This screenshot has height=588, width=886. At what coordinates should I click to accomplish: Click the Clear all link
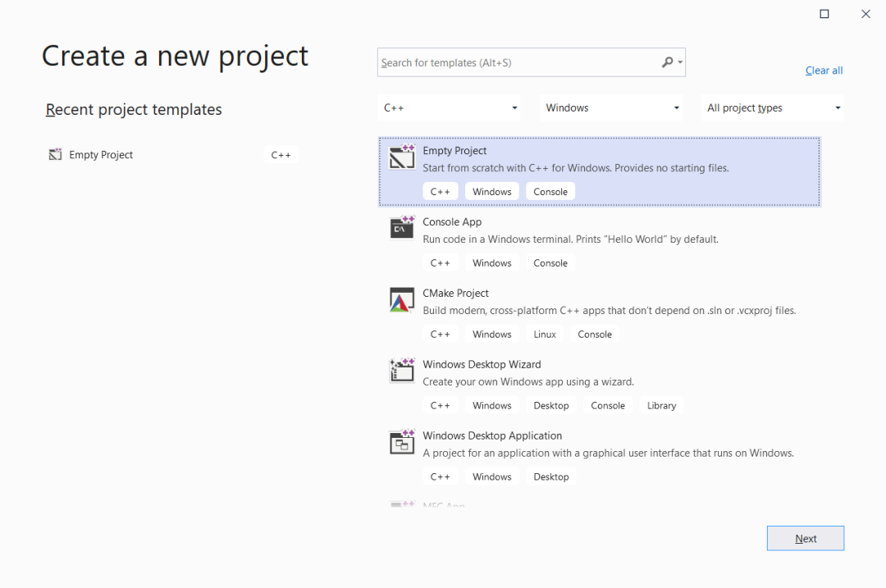824,71
